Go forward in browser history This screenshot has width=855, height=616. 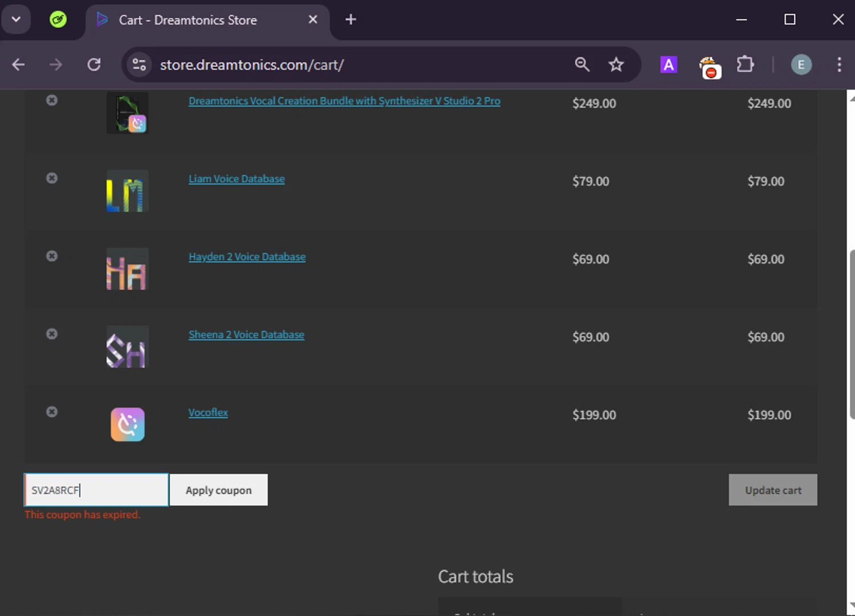[x=56, y=64]
